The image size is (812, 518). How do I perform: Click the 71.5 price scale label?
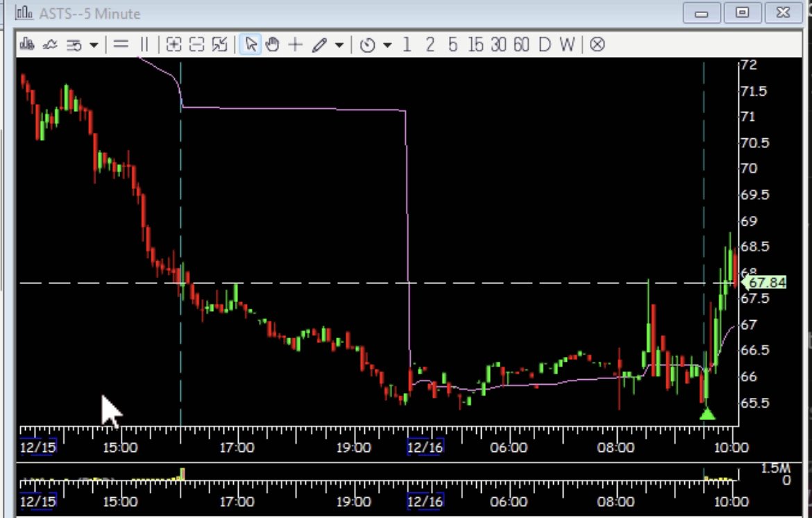(755, 91)
